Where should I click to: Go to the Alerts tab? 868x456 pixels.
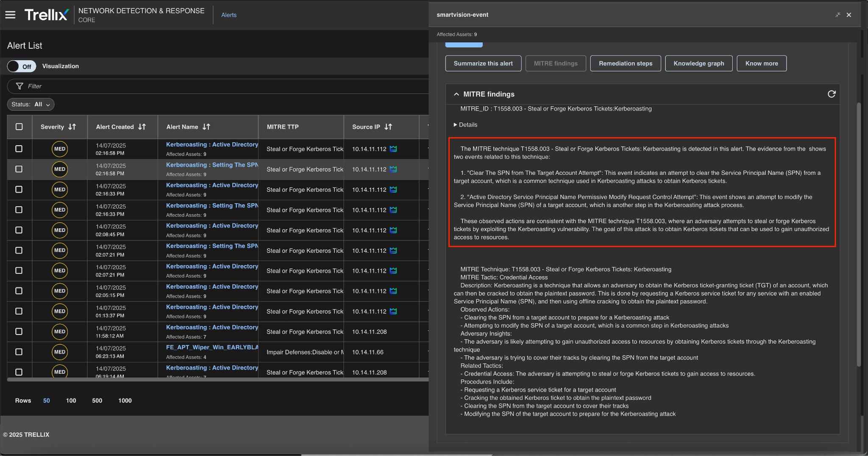[x=229, y=15]
